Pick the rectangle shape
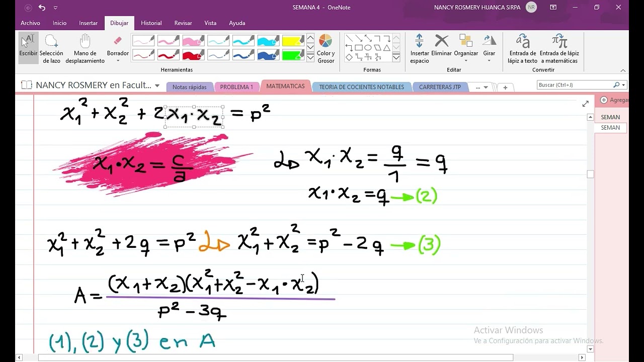This screenshot has width=644, height=362. [359, 48]
